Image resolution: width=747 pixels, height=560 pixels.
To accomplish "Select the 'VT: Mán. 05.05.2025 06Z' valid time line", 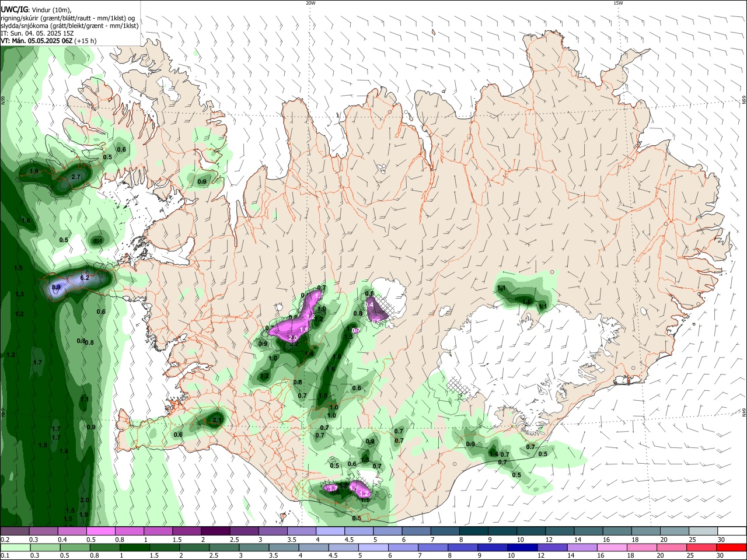I will coord(36,41).
